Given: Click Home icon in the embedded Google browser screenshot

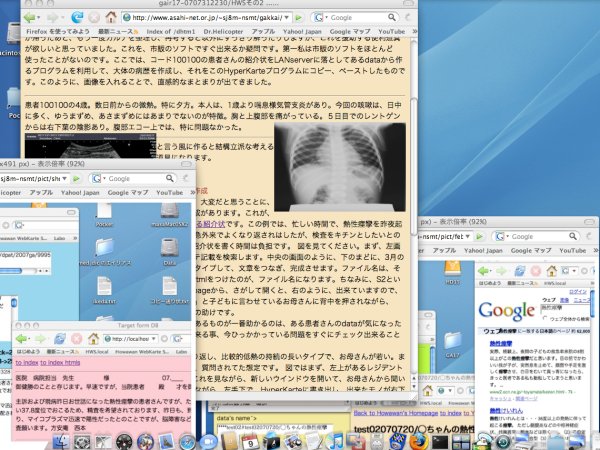Looking at the screenshot, I should coord(551,271).
